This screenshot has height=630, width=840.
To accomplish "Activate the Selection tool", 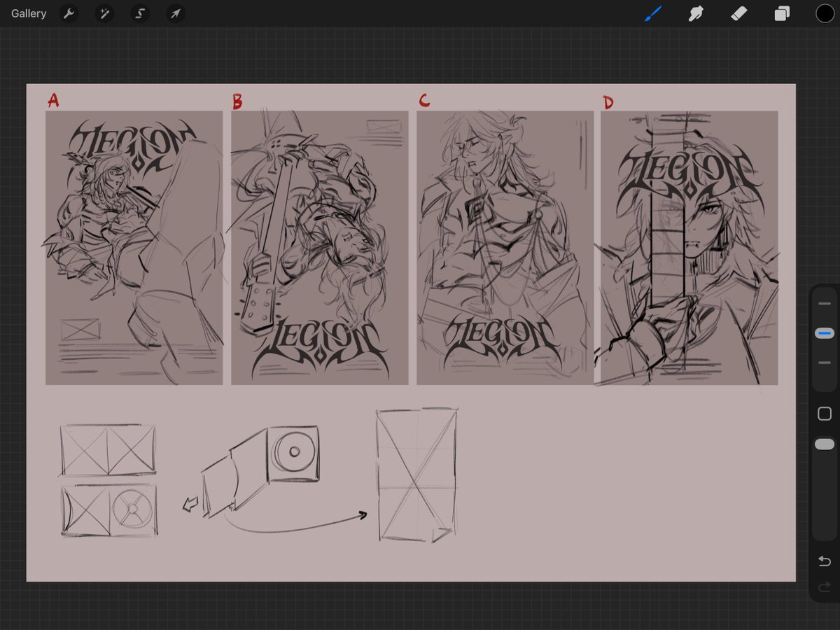I will click(140, 13).
